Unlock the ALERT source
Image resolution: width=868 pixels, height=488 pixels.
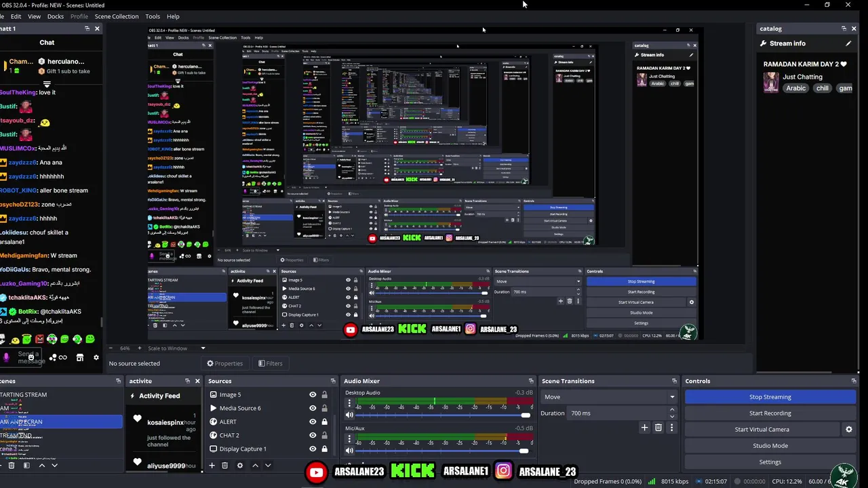pos(324,422)
